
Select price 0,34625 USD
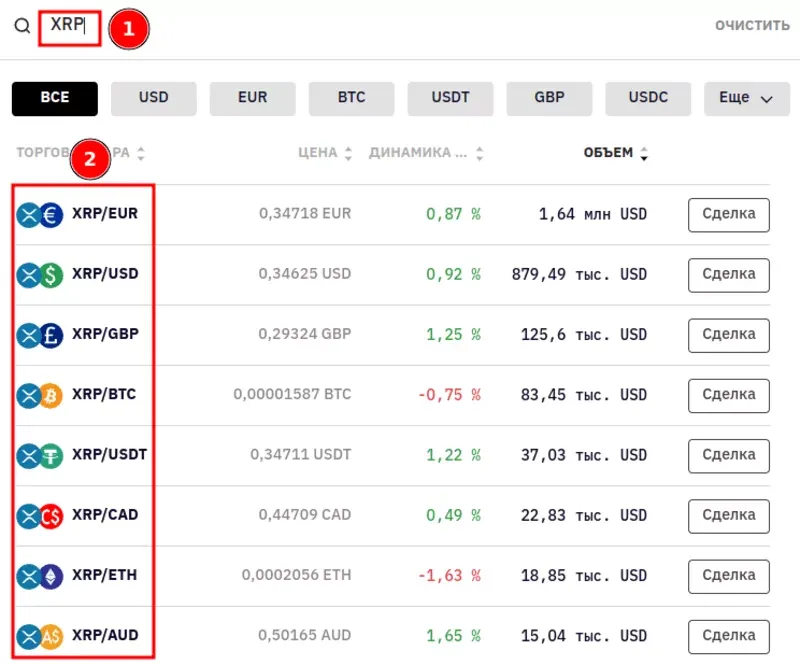305,274
